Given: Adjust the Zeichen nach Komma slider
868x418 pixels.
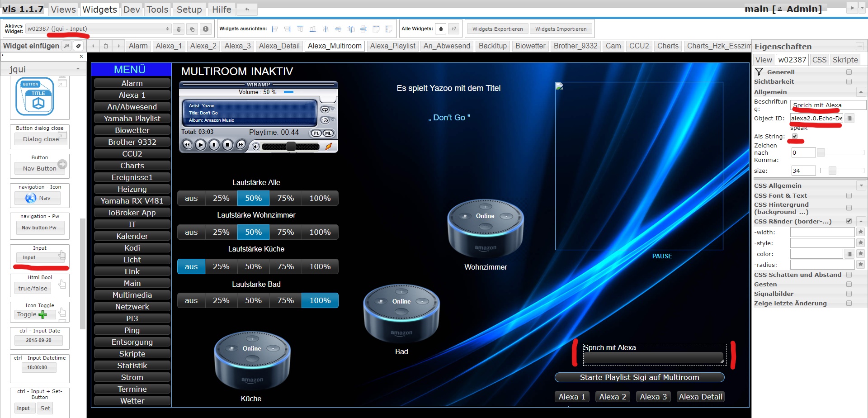Looking at the screenshot, I should pos(821,152).
